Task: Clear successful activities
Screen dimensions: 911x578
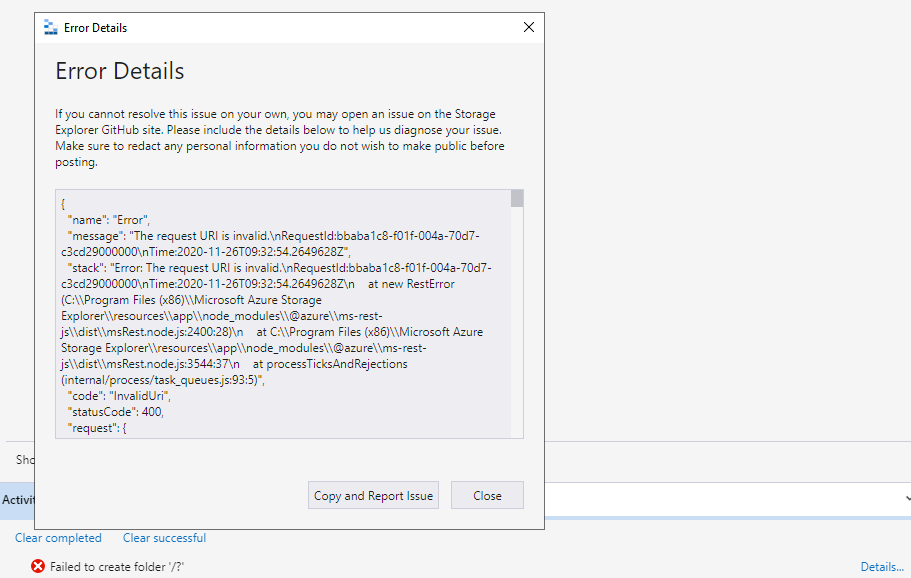Action: [x=163, y=537]
